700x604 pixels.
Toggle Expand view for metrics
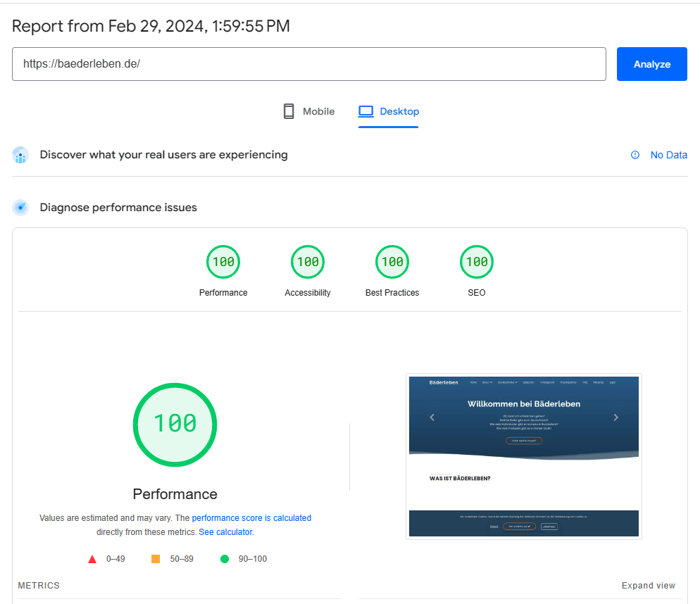pyautogui.click(x=648, y=586)
